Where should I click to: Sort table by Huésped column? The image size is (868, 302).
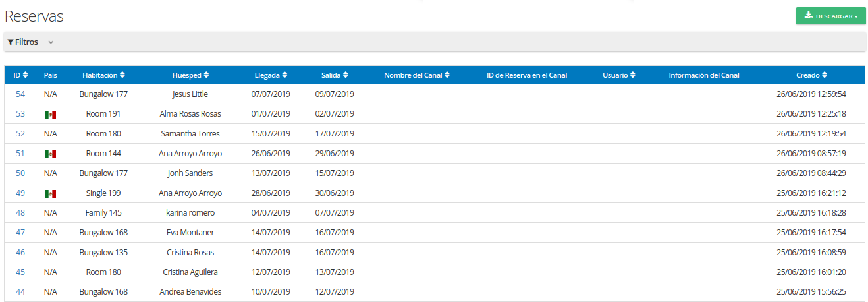[190, 75]
